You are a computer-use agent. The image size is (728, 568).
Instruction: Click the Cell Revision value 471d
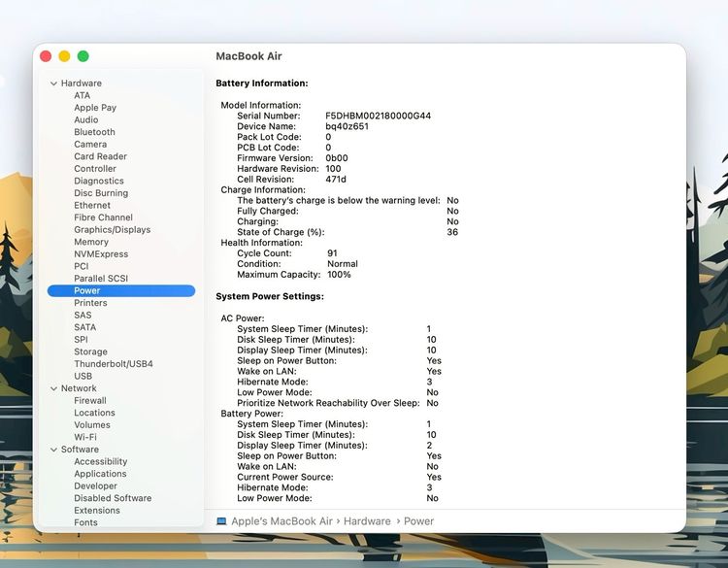tap(336, 180)
